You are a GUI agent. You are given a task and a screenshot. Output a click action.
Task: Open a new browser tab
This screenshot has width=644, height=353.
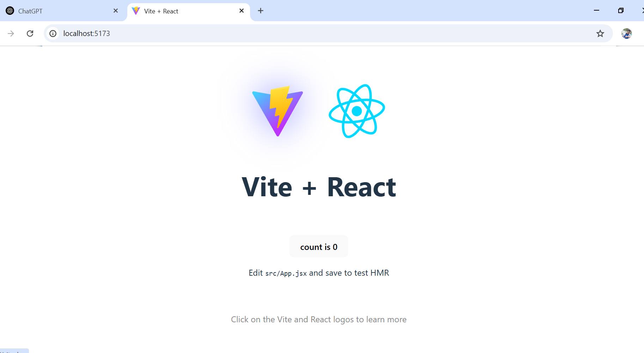point(261,11)
